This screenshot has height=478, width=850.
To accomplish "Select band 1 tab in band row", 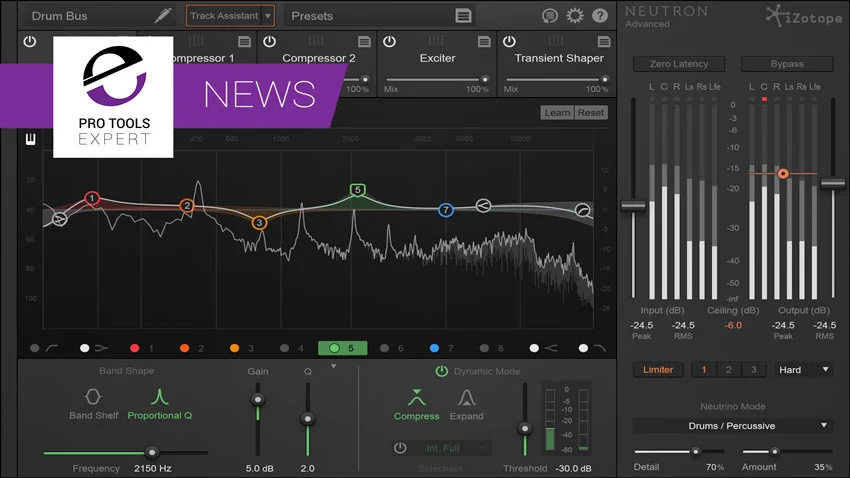I will click(142, 348).
